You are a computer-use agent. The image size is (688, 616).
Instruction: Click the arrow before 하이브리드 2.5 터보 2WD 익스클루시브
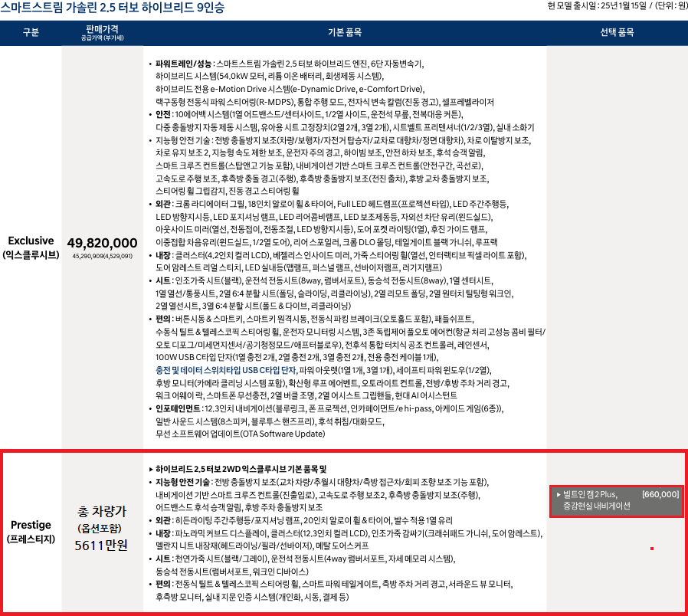(150, 468)
